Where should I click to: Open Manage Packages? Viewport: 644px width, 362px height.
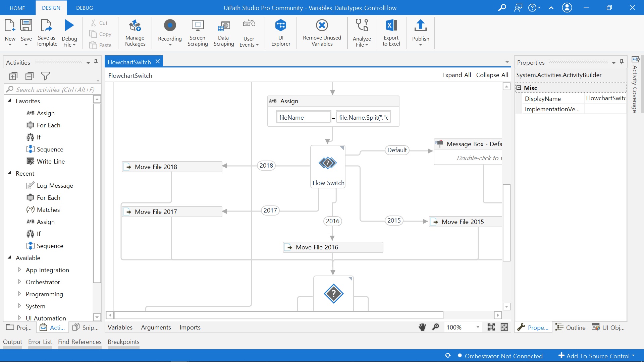point(135,25)
